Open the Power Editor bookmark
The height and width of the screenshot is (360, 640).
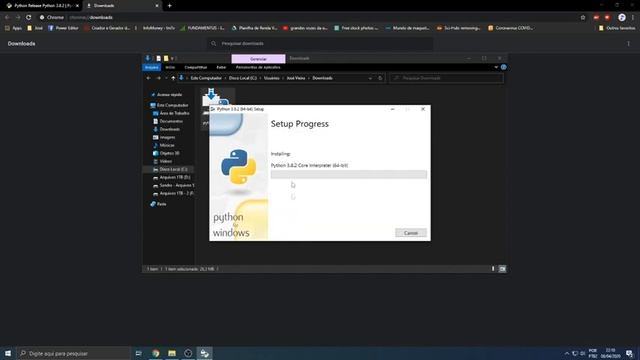(63, 28)
